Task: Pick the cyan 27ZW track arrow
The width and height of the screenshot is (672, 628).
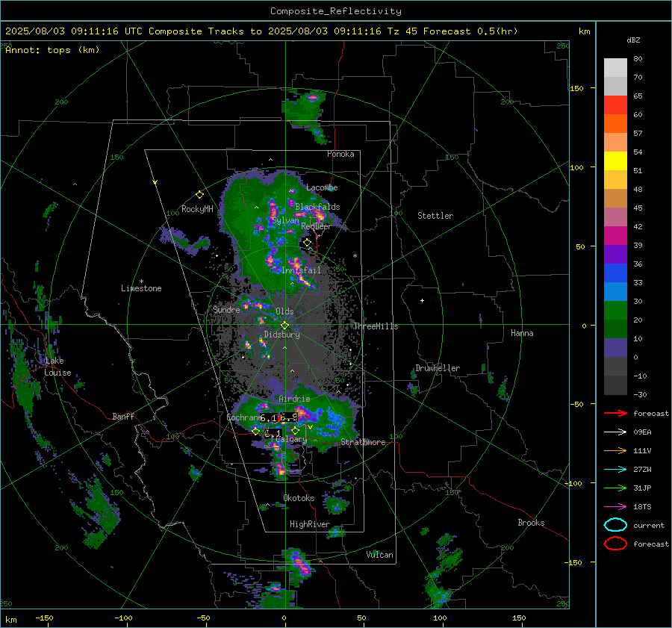Action: pos(615,470)
